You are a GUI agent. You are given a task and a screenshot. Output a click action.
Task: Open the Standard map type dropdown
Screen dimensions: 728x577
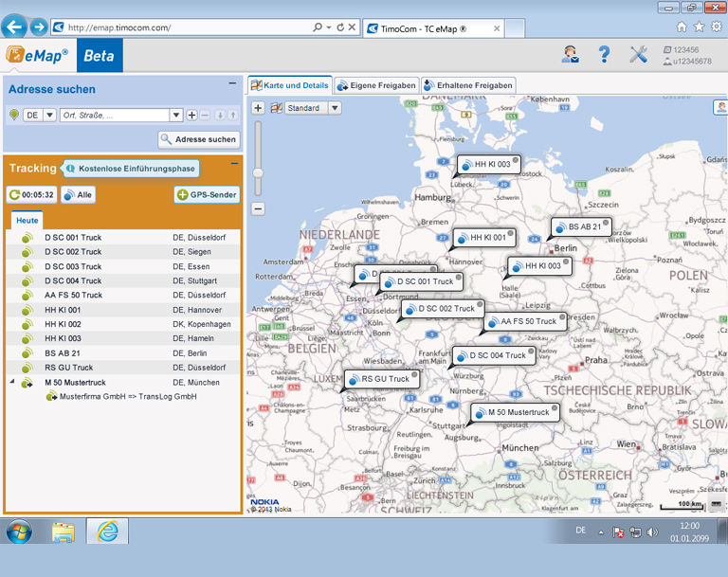(x=336, y=108)
